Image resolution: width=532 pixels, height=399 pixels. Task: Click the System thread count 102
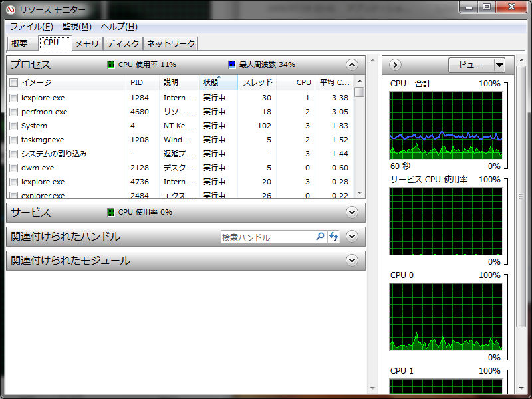click(264, 126)
